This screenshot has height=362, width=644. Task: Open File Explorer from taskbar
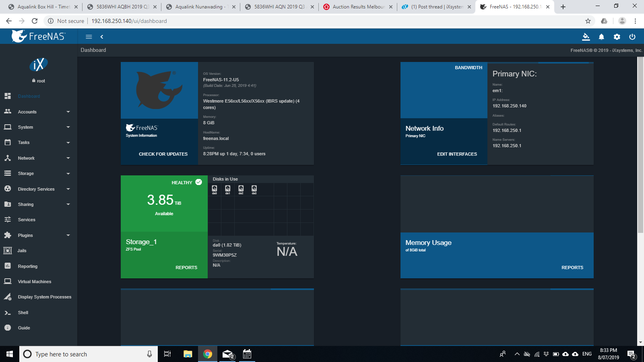click(188, 354)
